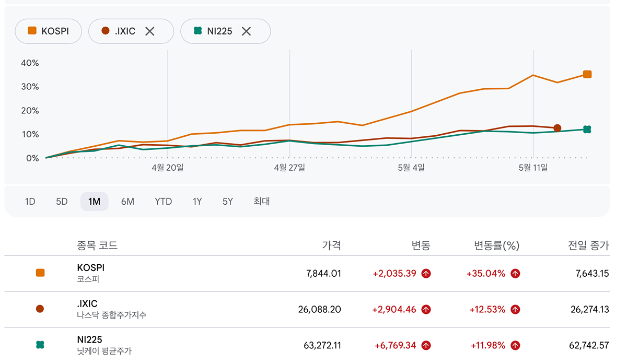This screenshot has width=627, height=364.
Task: Click NI225 previous close 62,742.57
Action: (x=589, y=345)
